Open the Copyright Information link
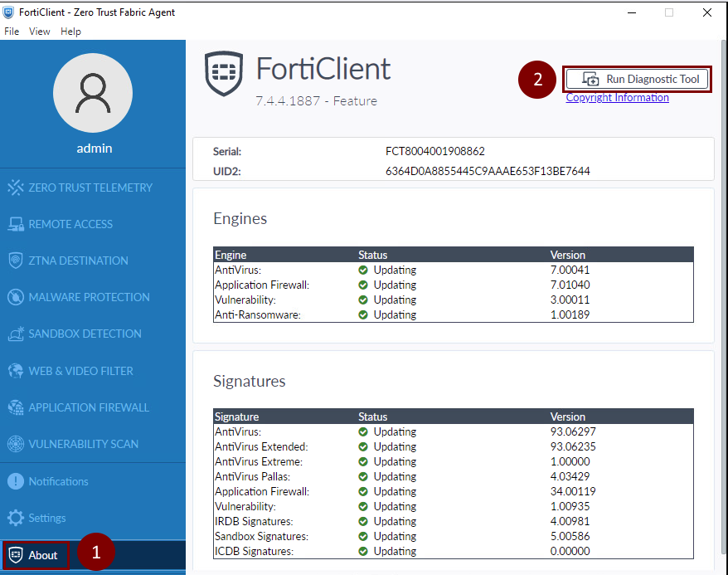 [x=617, y=98]
